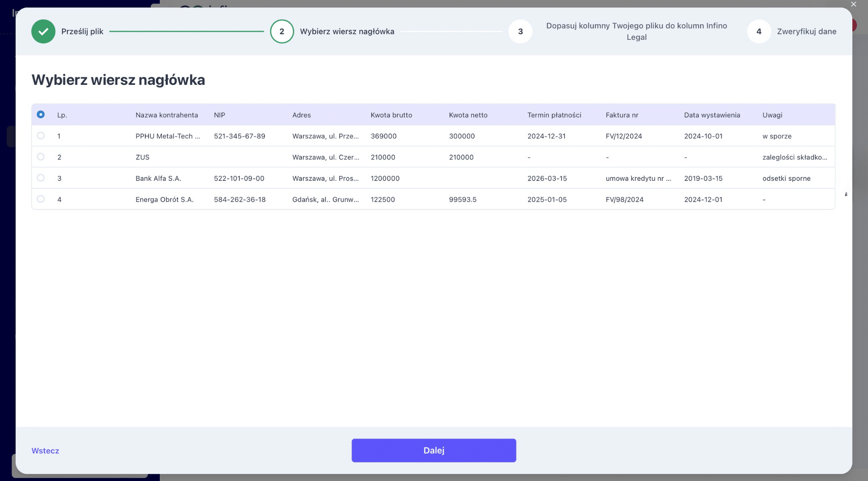Click the Prześlij plik step label

pyautogui.click(x=82, y=31)
